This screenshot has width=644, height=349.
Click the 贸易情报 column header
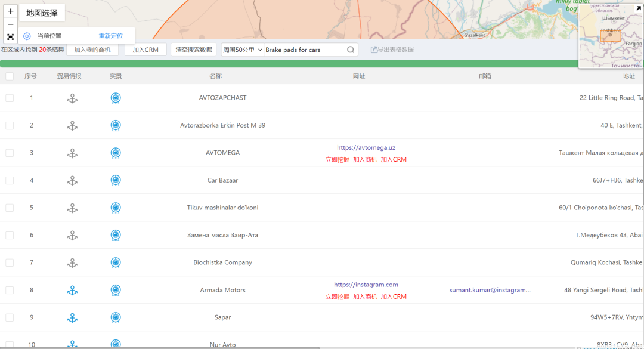[69, 76]
